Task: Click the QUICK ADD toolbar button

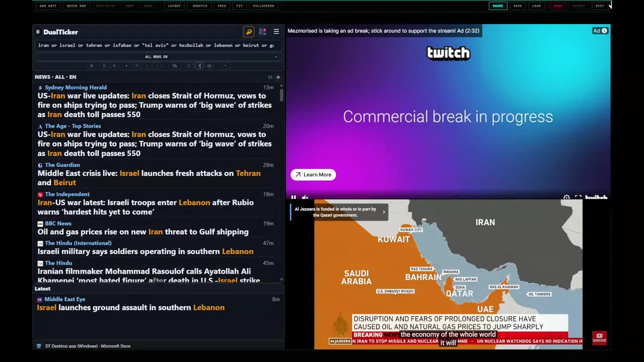Action: (76, 6)
